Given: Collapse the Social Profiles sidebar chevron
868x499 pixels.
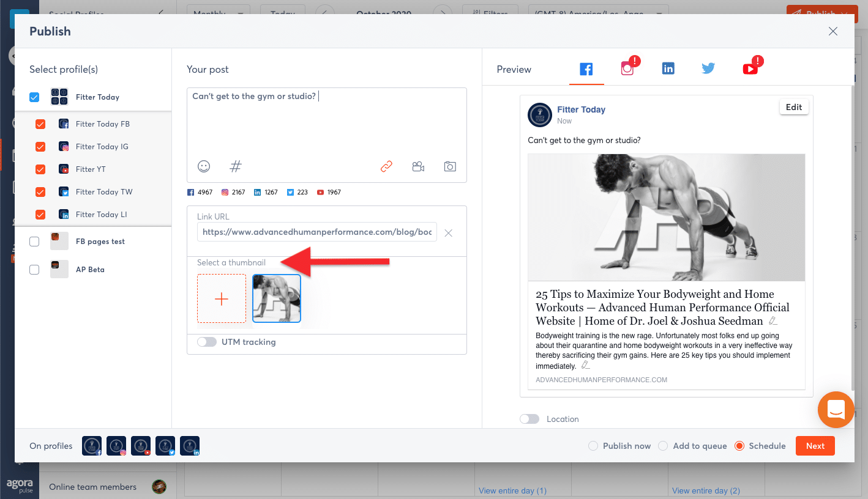Looking at the screenshot, I should (160, 13).
